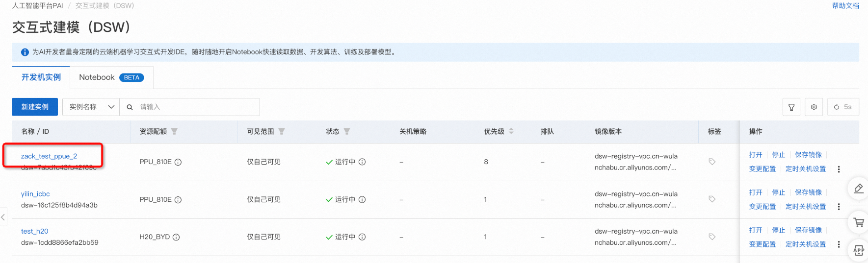868x263 pixels.
Task: Click tag icon in zack_test_ppue_2 row
Action: tap(712, 162)
